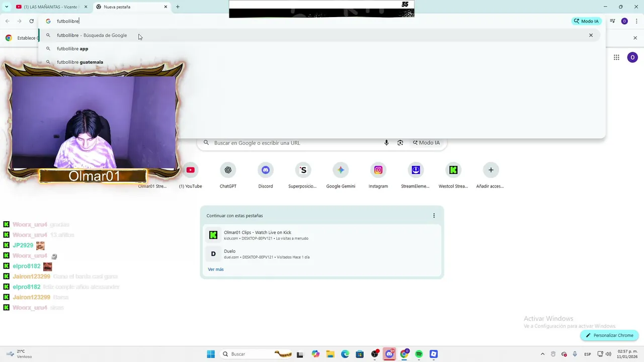
Task: Click the Ver más link
Action: point(216,269)
